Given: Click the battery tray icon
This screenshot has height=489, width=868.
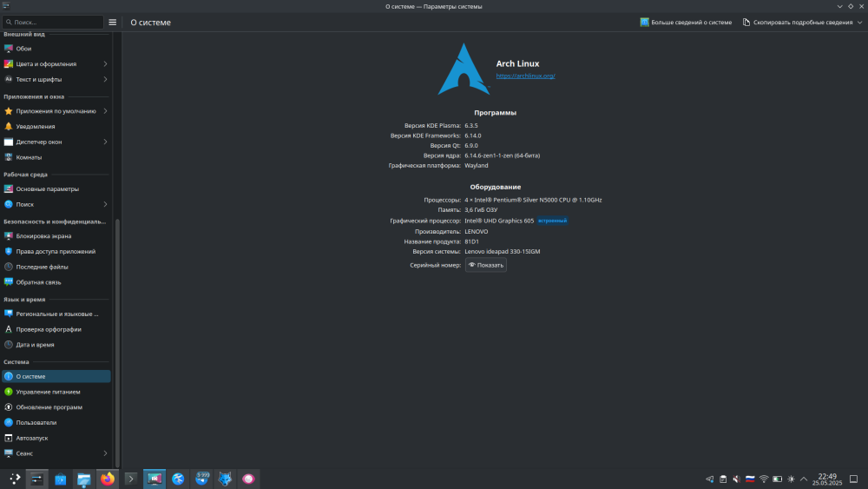Looking at the screenshot, I should coord(777,479).
